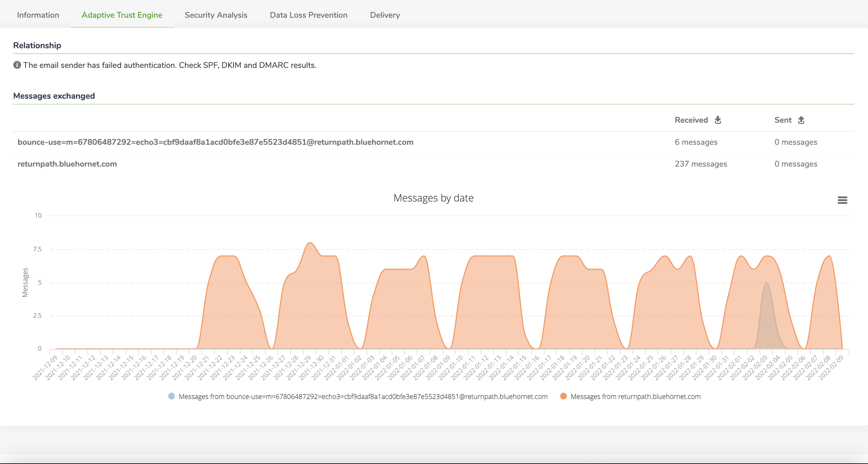Click the bounce-use sender address in the table

click(215, 142)
